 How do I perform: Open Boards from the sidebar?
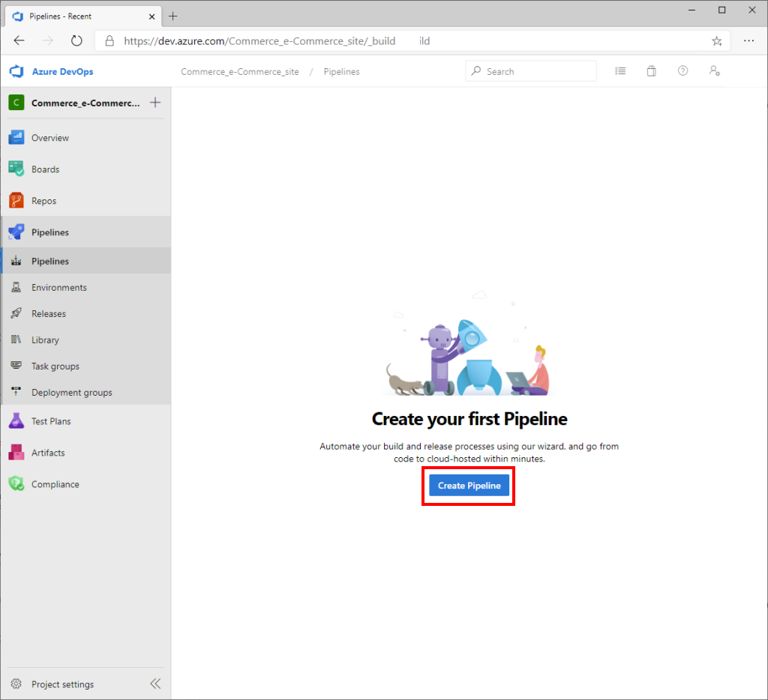point(45,169)
